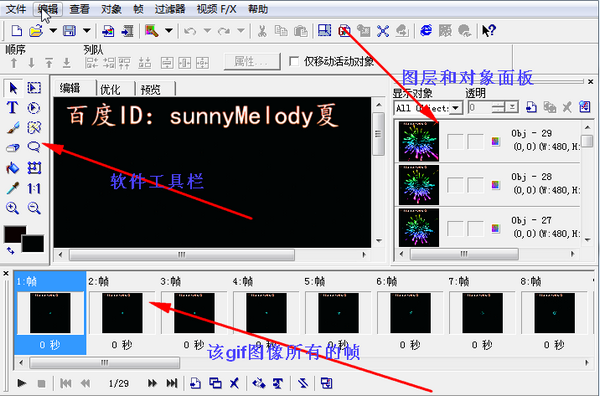Select the Transform tool
Image resolution: width=600 pixels, height=396 pixels.
(x=34, y=168)
